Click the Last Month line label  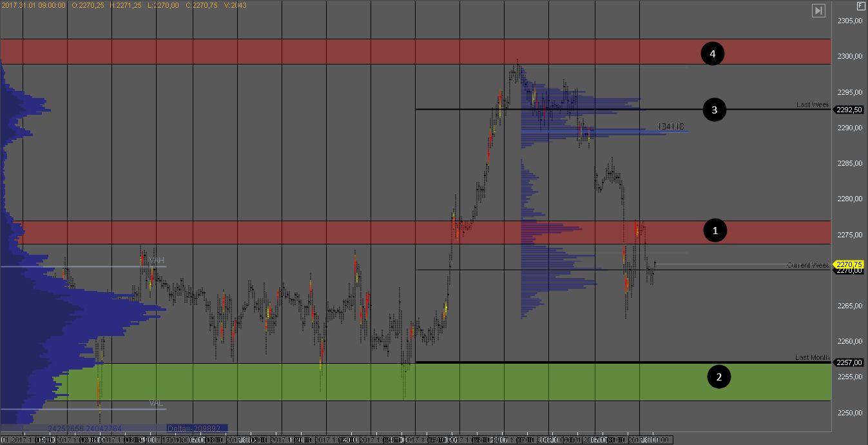tap(812, 357)
